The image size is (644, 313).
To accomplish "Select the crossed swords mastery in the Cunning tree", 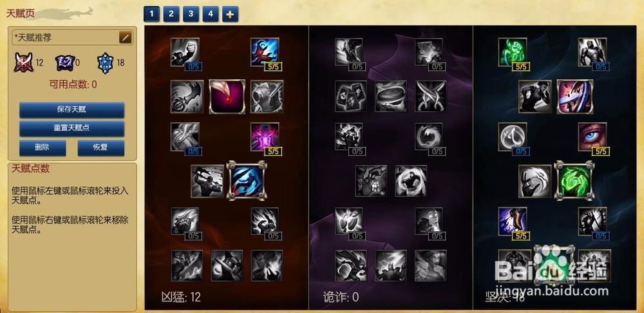I will point(430,97).
